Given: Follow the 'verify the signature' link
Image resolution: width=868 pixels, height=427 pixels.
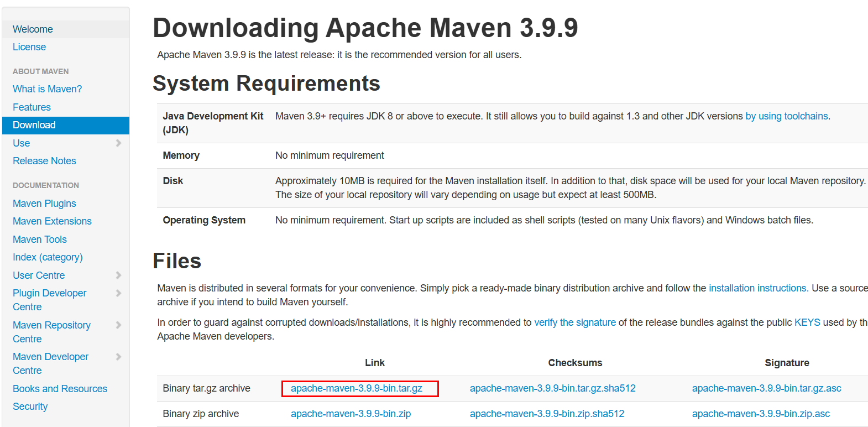Looking at the screenshot, I should [575, 322].
